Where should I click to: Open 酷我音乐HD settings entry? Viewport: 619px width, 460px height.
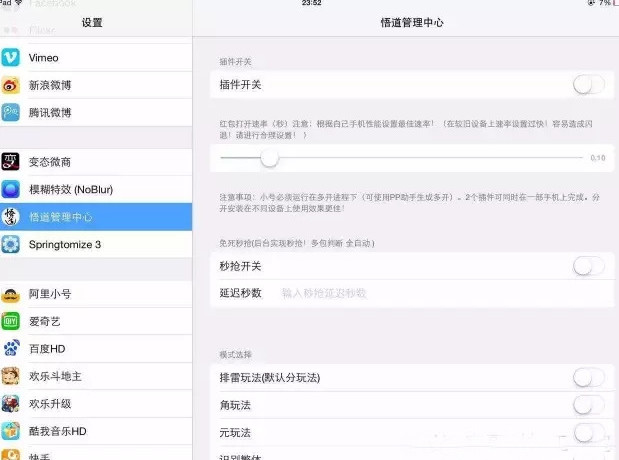pyautogui.click(x=96, y=431)
